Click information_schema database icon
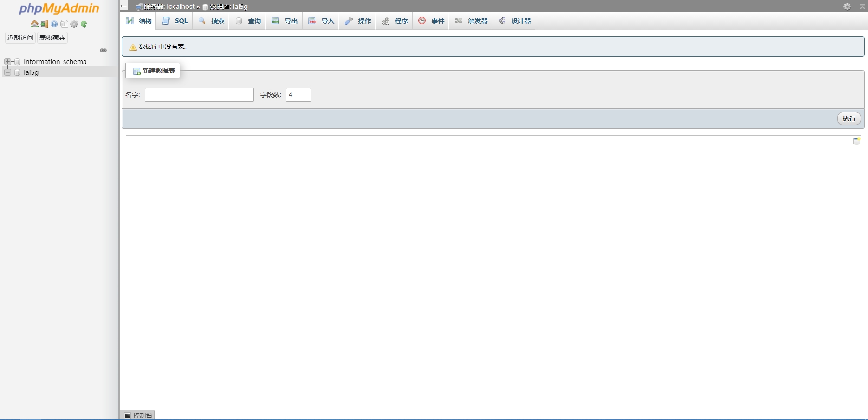This screenshot has width=868, height=420. [x=18, y=62]
